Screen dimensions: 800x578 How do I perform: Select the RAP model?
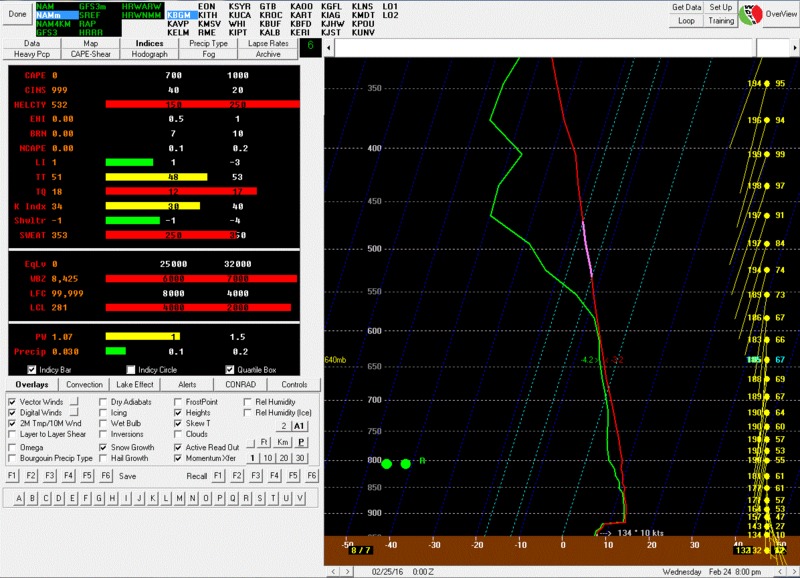pyautogui.click(x=87, y=23)
